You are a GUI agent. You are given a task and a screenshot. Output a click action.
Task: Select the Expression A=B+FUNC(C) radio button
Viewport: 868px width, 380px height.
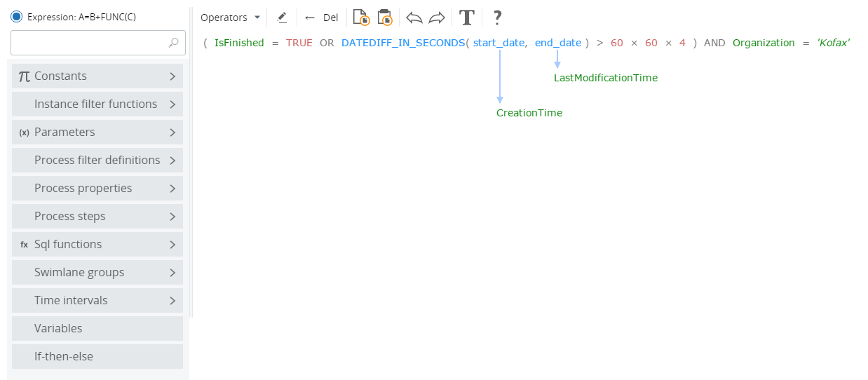(x=17, y=16)
